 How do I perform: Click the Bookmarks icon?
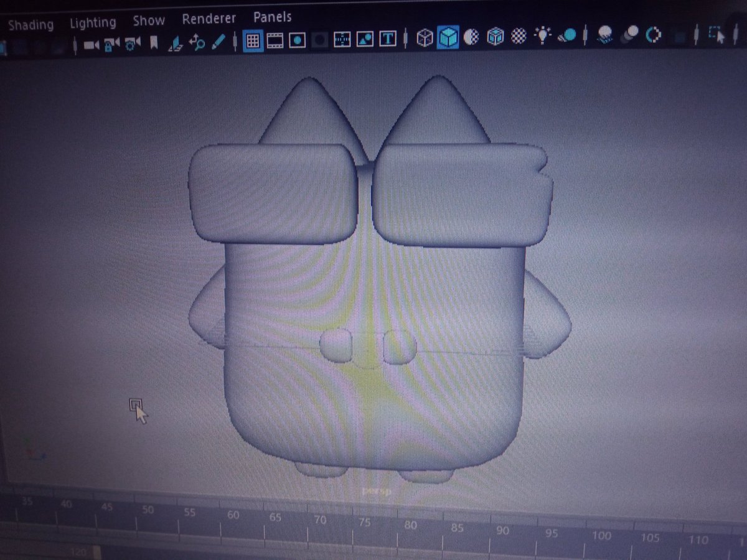pos(153,43)
